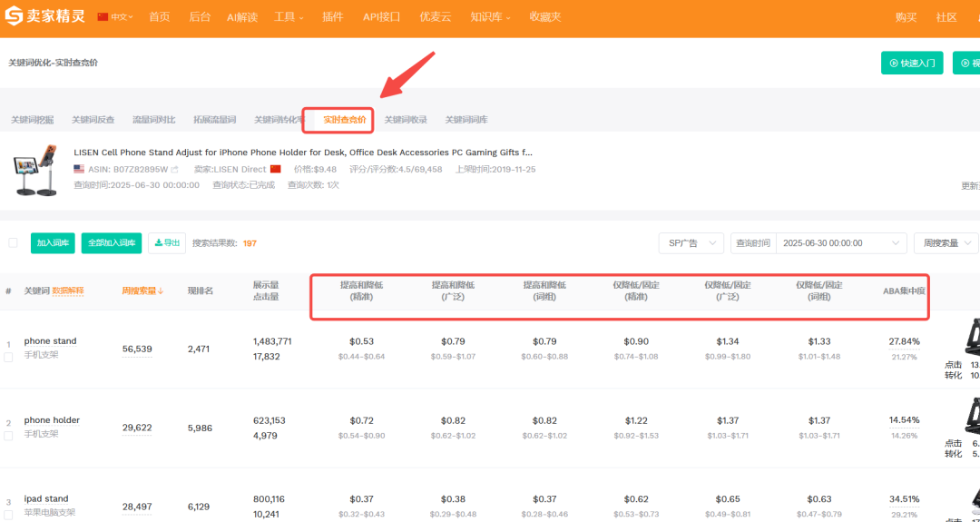The height and width of the screenshot is (522, 980).
Task: Click the 加入词库 button
Action: pyautogui.click(x=53, y=242)
